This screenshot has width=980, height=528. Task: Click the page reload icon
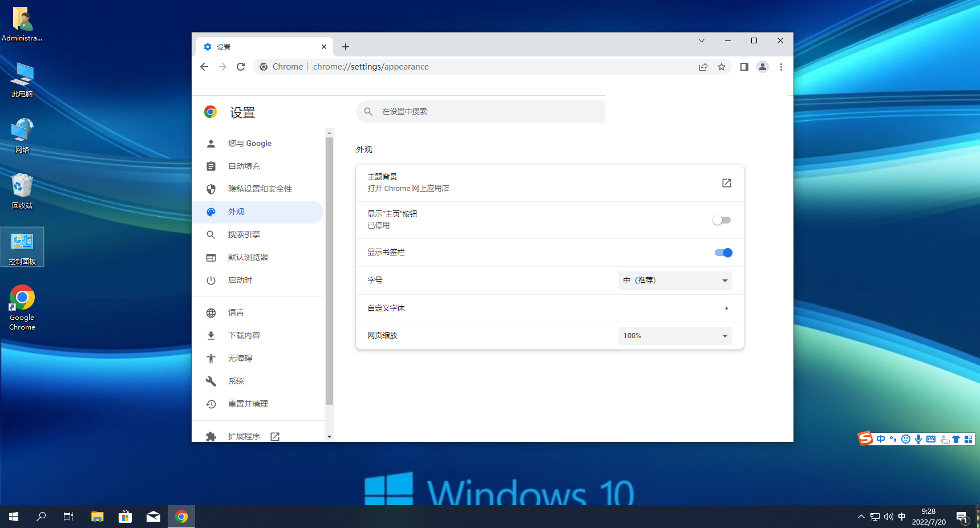click(241, 67)
